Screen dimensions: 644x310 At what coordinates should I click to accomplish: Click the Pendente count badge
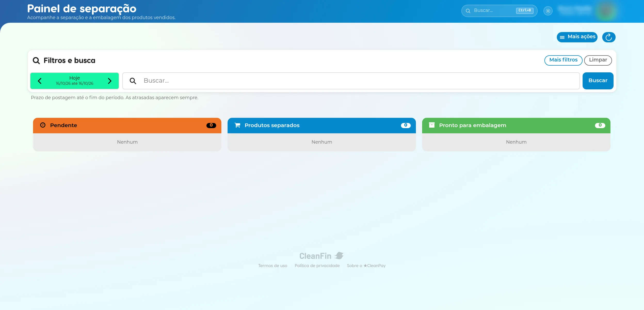pos(211,125)
